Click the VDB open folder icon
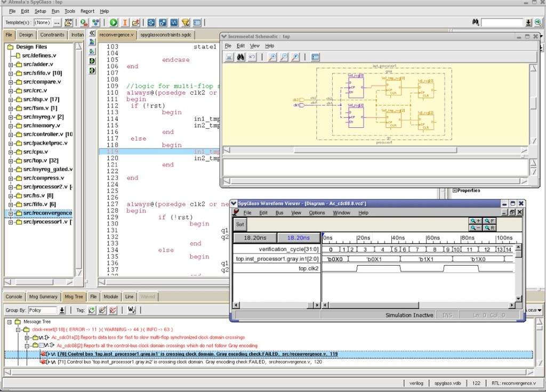The image size is (546, 392). coord(68,22)
